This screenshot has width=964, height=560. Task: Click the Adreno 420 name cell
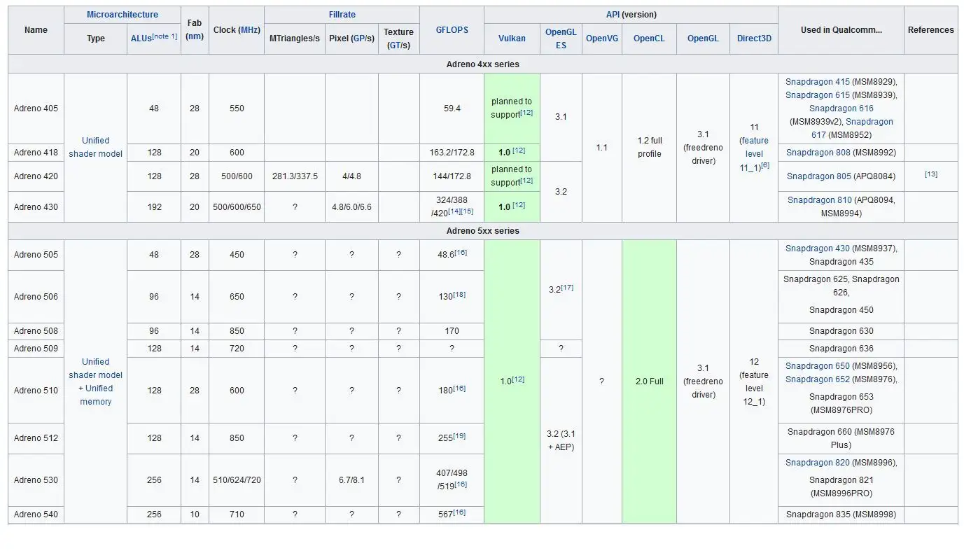click(x=36, y=176)
